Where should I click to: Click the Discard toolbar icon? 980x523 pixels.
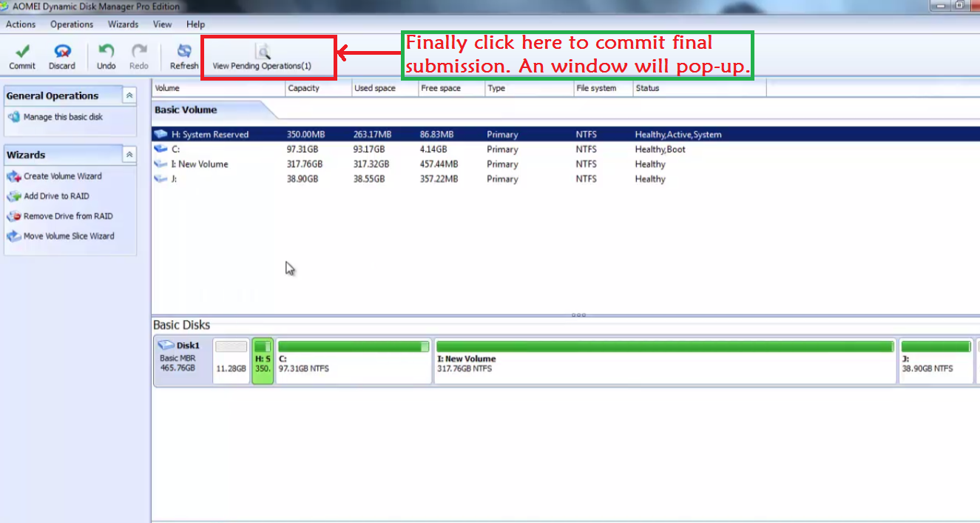63,51
